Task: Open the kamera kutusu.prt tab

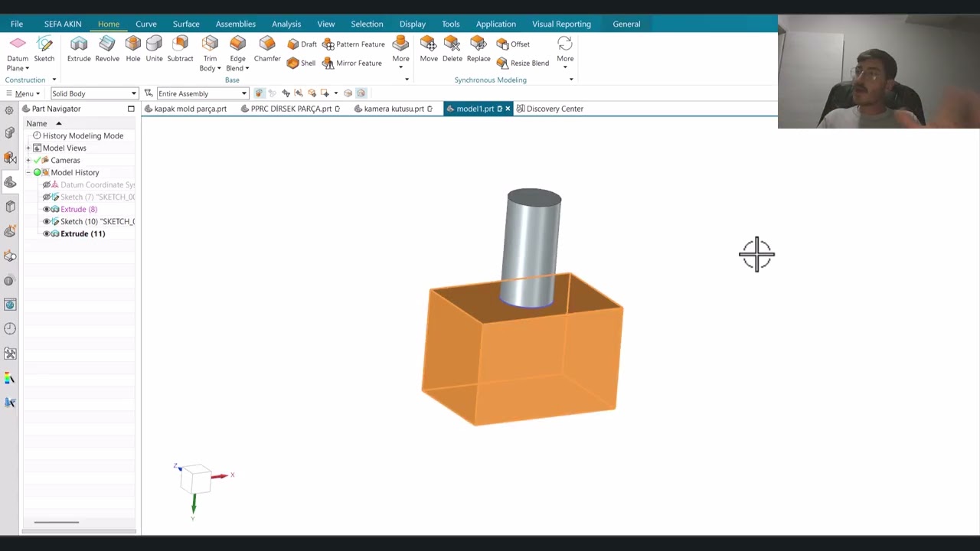Action: (394, 109)
